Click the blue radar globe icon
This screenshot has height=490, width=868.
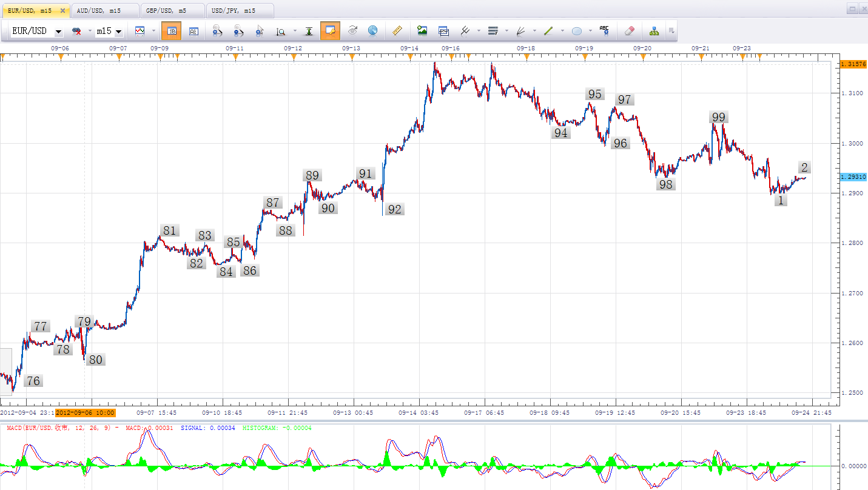point(372,31)
